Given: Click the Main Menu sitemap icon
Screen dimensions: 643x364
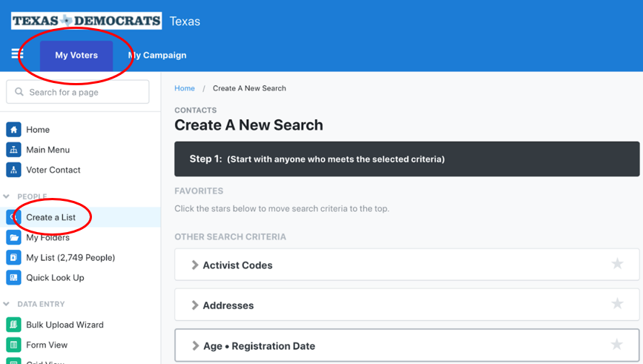Looking at the screenshot, I should 13,150.
